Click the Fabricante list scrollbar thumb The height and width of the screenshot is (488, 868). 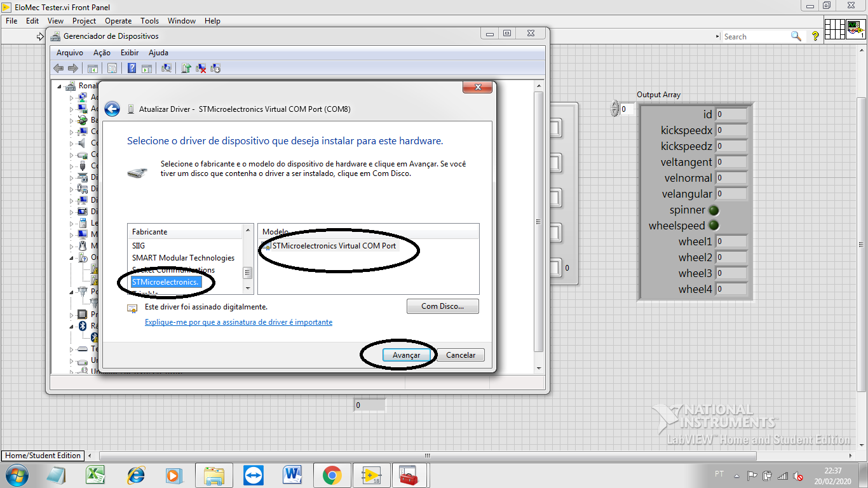[248, 273]
